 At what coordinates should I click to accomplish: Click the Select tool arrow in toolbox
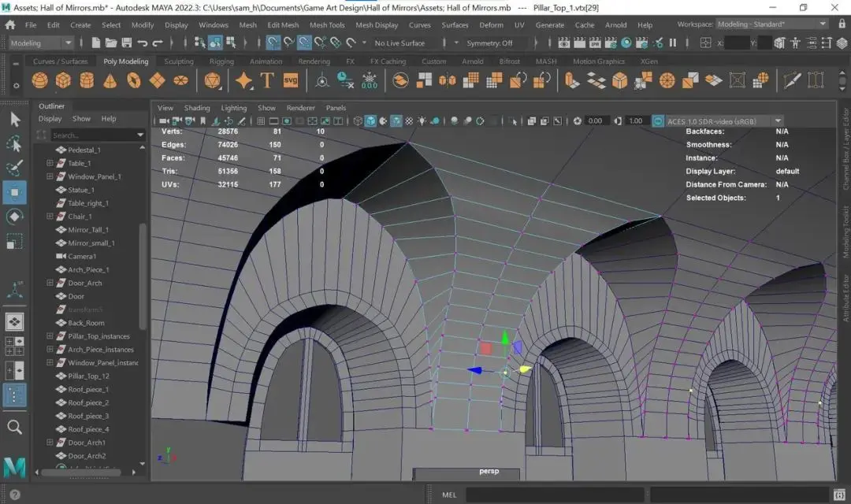pos(15,120)
